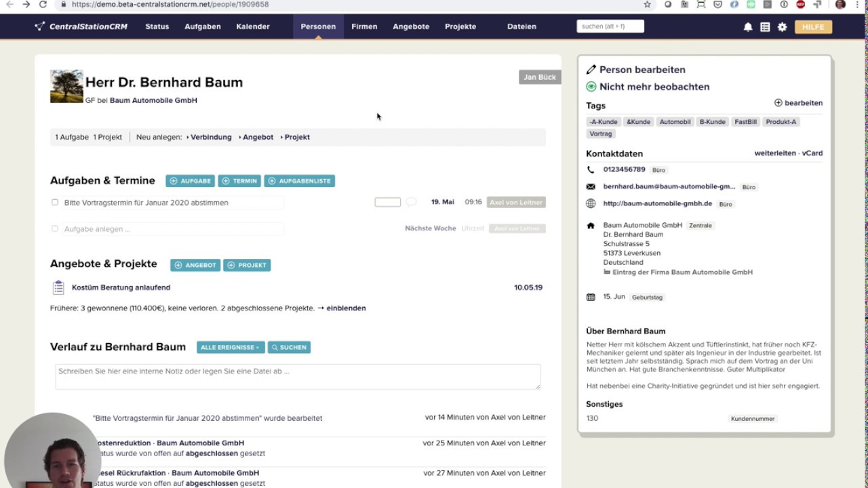Click the plus icon next to bearbeiten tags
The height and width of the screenshot is (488, 868).
click(778, 103)
